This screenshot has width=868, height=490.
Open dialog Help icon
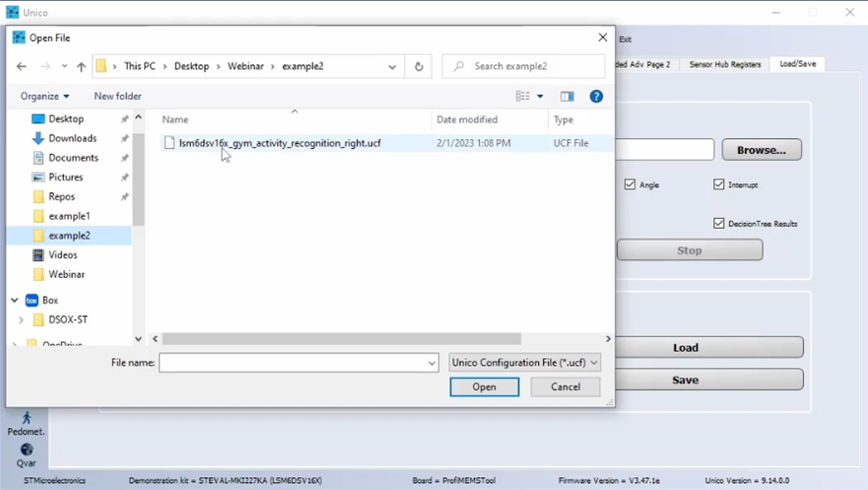596,97
